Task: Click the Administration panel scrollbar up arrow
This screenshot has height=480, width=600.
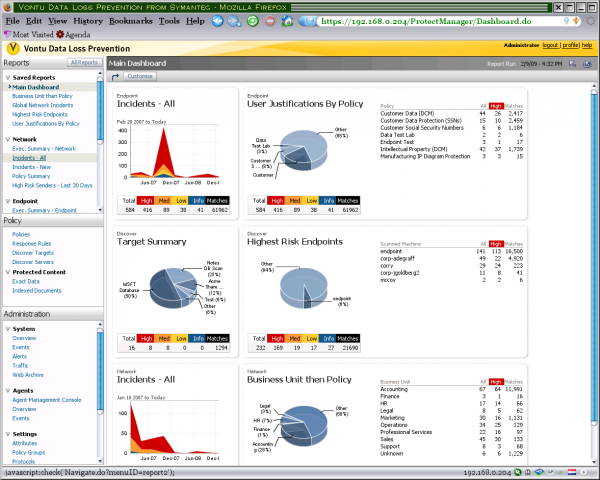Action: (x=100, y=325)
